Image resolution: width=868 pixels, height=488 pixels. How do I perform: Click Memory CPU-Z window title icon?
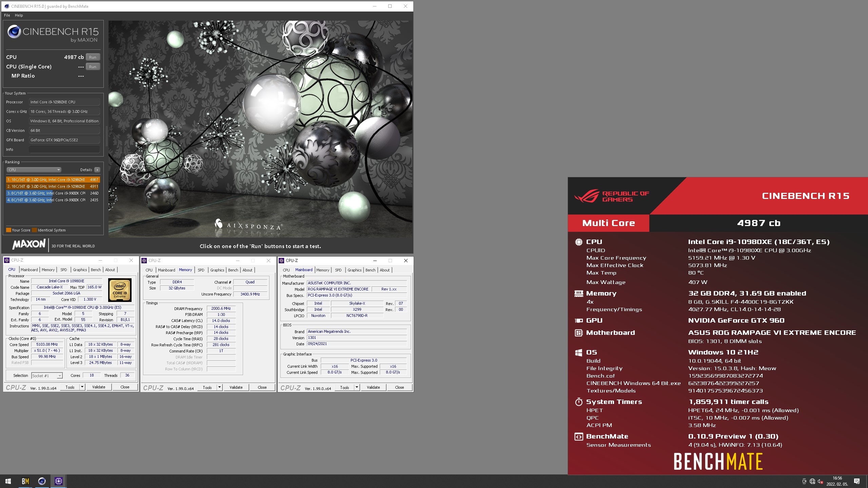click(144, 261)
